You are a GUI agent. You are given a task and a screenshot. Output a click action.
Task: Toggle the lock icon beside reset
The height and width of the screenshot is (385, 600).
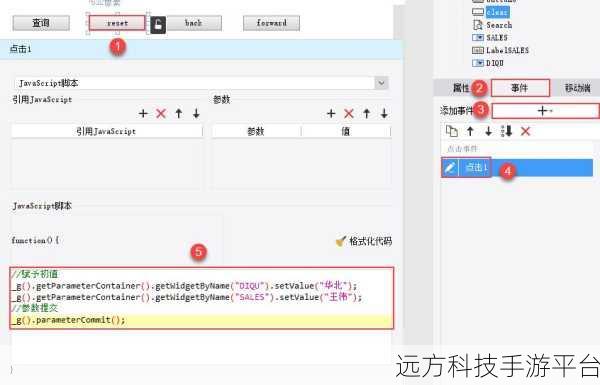pyautogui.click(x=158, y=25)
